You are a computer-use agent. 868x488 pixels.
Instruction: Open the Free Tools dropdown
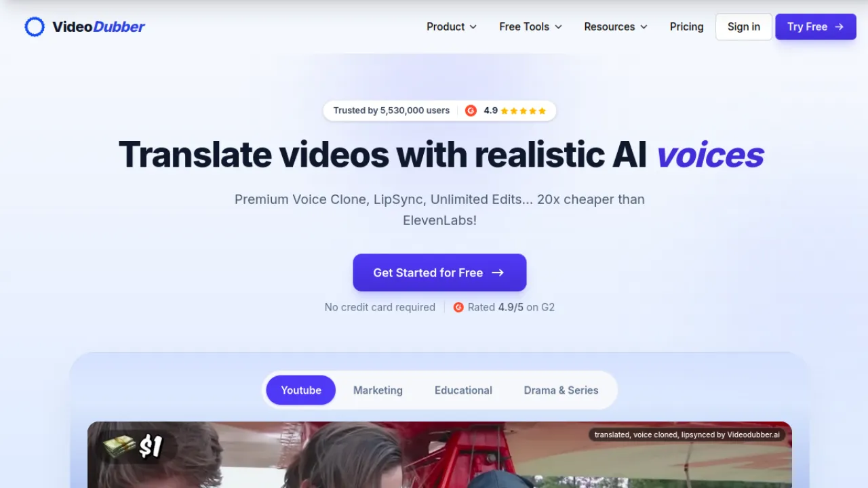pos(531,27)
